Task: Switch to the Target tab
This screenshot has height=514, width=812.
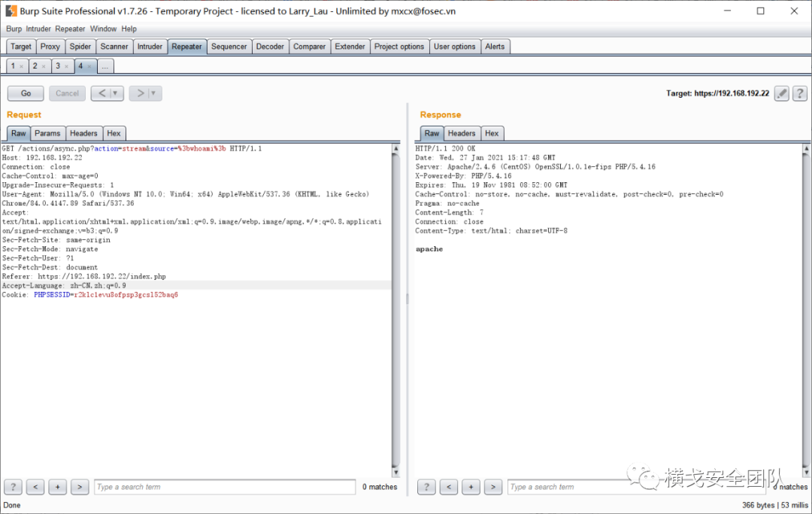Action: [x=21, y=47]
